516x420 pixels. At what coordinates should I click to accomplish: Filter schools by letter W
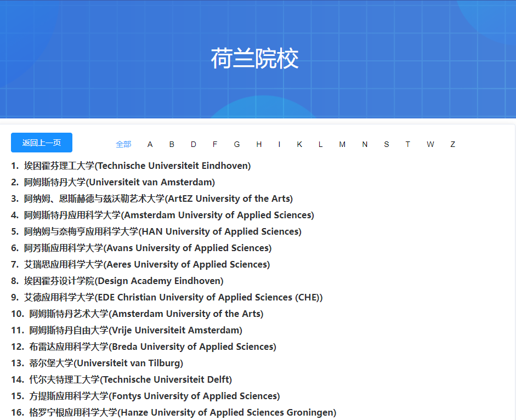coord(430,144)
